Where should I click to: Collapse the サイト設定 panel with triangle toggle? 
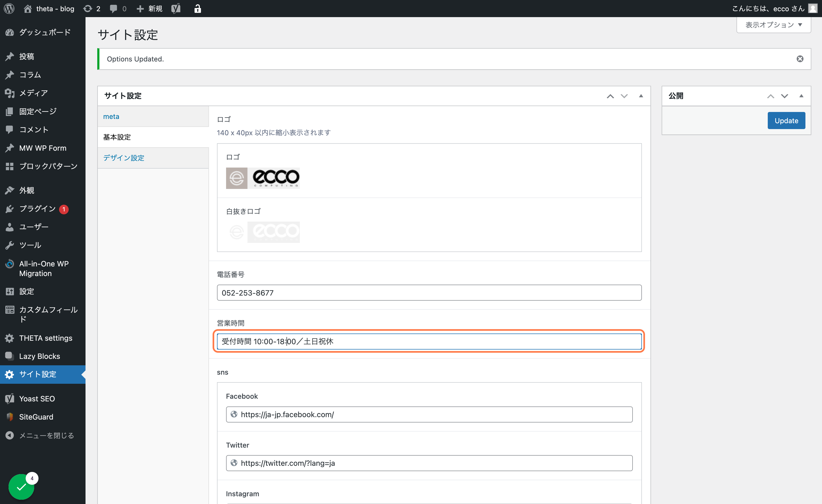tap(641, 96)
